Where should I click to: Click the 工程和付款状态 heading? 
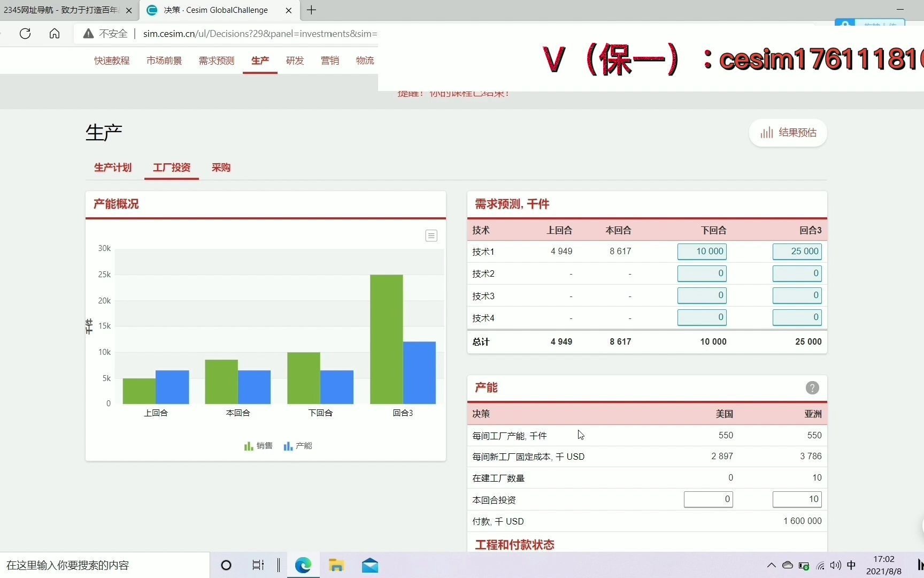[514, 545]
